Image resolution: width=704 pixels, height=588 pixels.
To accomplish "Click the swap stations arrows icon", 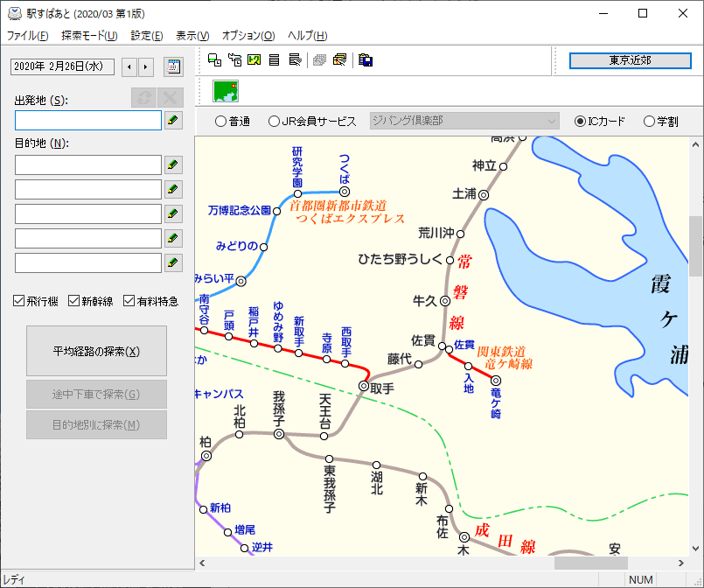I will click(143, 97).
